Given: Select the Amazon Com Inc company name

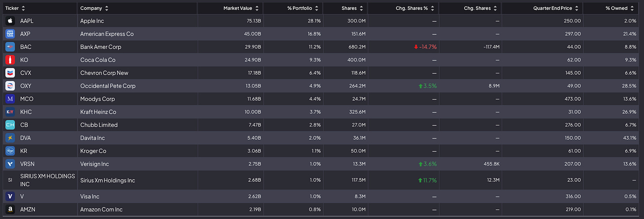Looking at the screenshot, I should tap(102, 209).
